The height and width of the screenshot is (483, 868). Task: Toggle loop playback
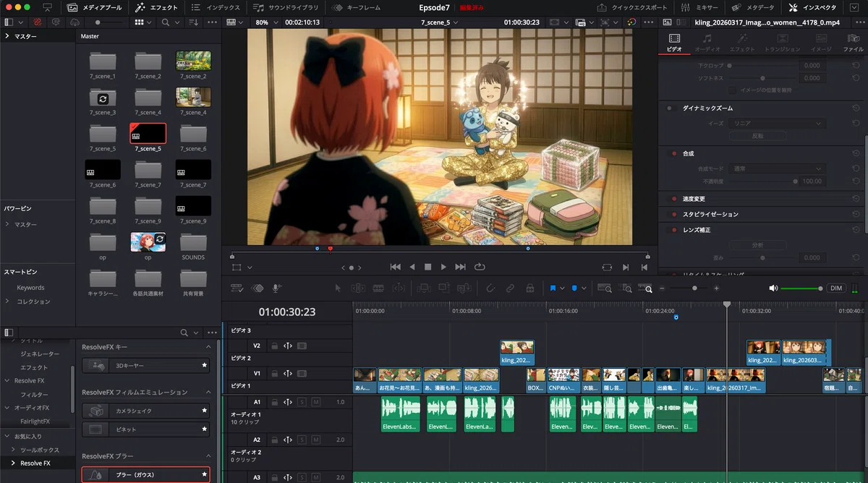pyautogui.click(x=480, y=267)
